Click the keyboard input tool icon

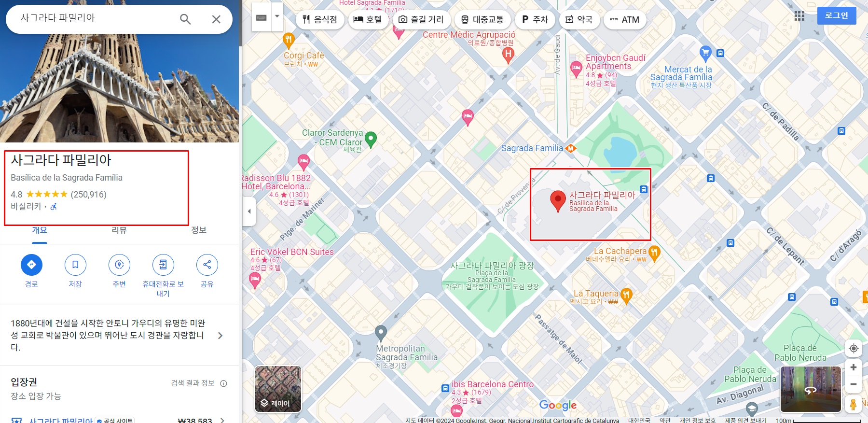coord(261,18)
